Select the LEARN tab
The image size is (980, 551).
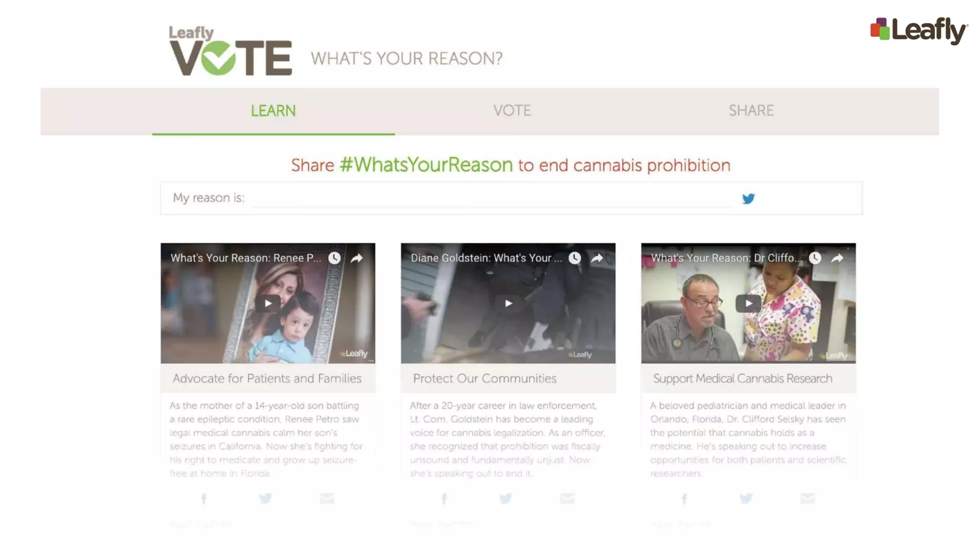click(273, 111)
